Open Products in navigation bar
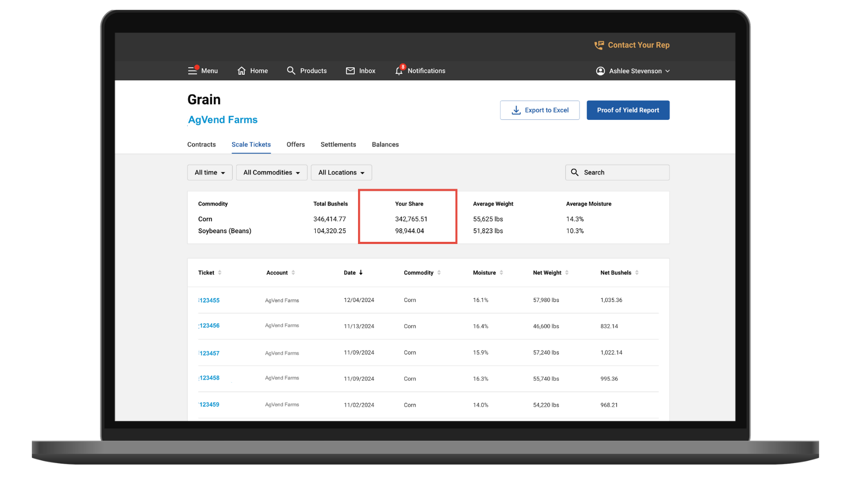Viewport: 868px width, 488px height. pos(314,71)
